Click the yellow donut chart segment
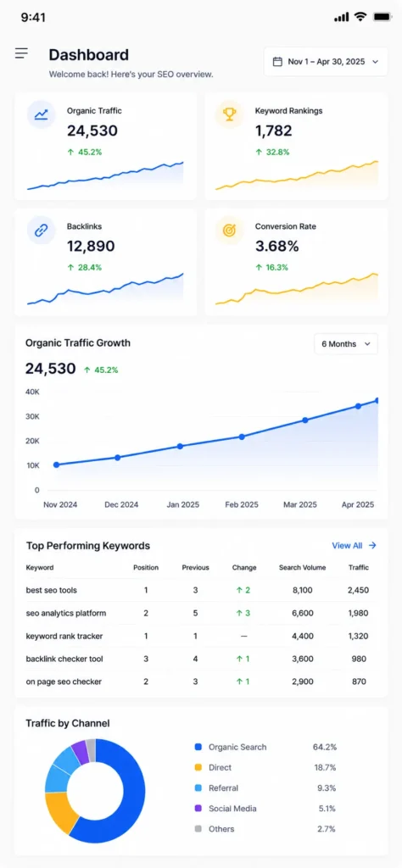Viewport: 402px width, 868px height. point(60,813)
